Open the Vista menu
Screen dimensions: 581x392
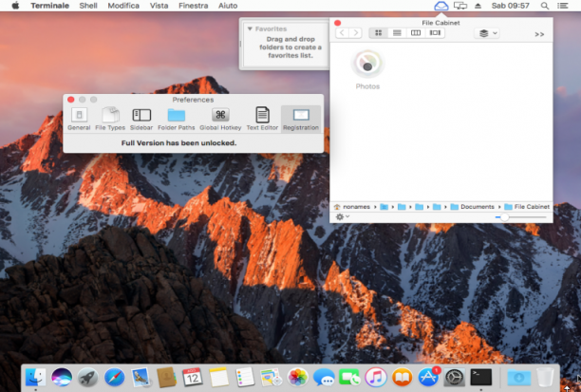click(x=159, y=6)
